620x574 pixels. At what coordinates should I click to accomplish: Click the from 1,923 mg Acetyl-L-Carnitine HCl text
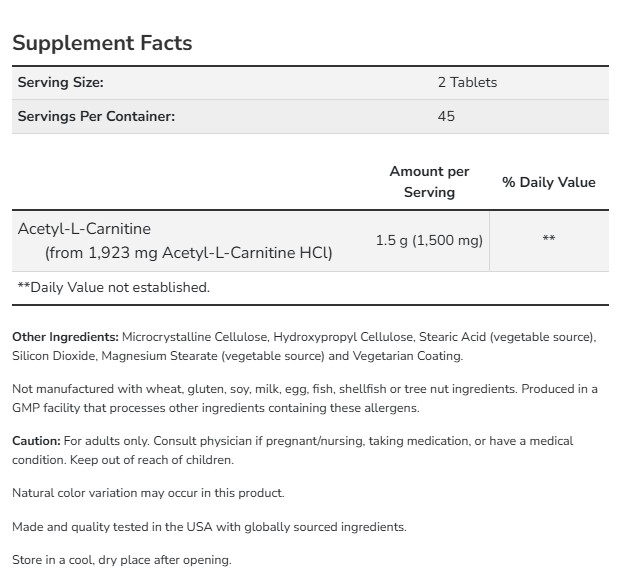[189, 252]
